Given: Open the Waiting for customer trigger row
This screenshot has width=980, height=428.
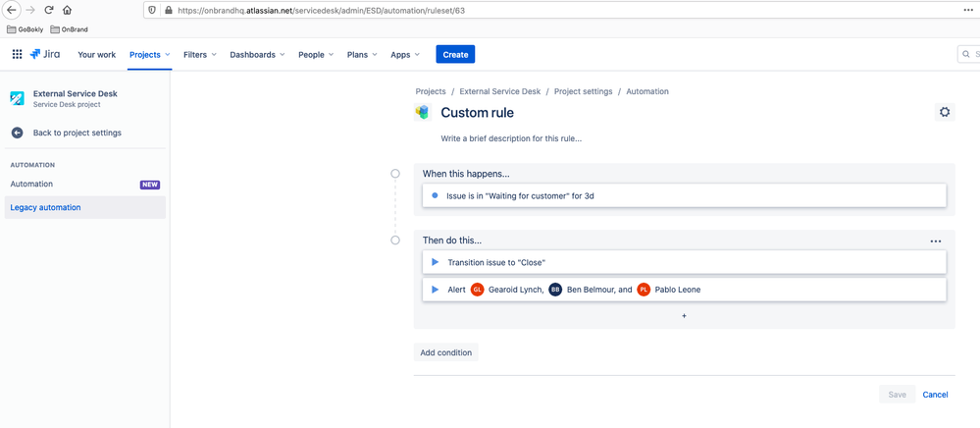Looking at the screenshot, I should [685, 196].
